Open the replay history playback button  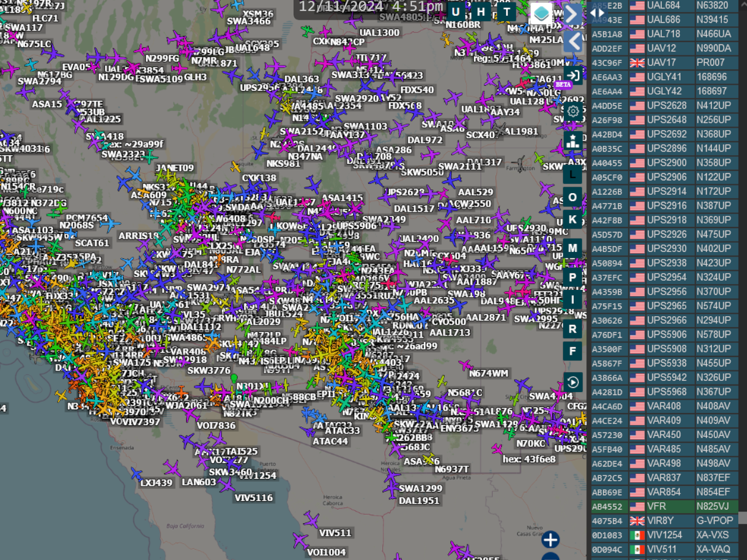(x=573, y=382)
